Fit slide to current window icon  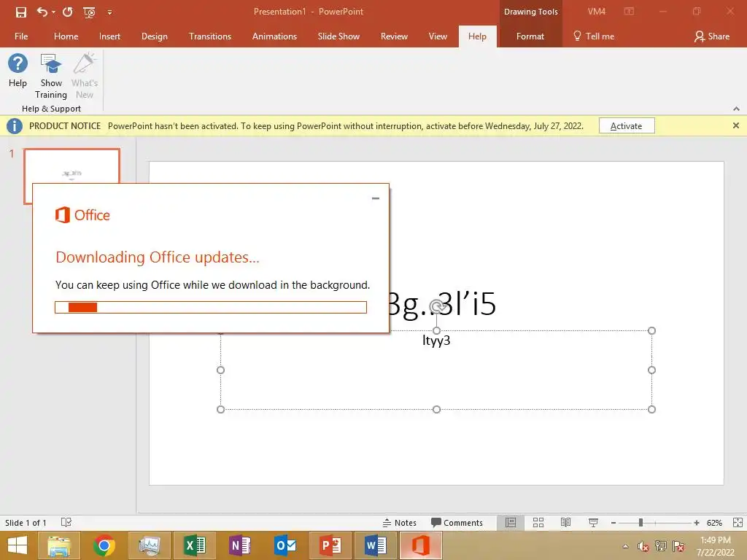pos(738,522)
